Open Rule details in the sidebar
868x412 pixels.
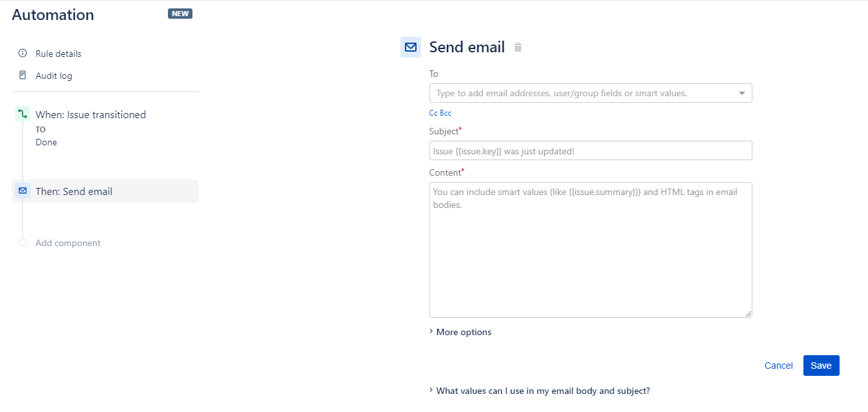click(58, 54)
